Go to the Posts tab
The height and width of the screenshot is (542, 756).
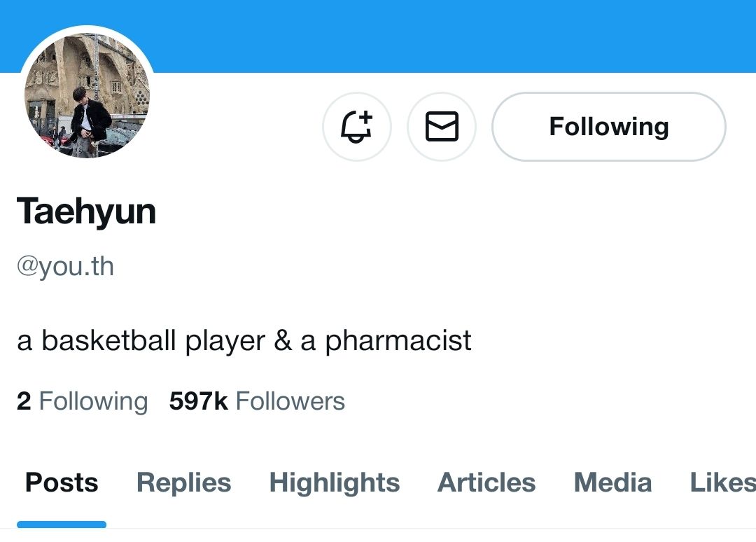pos(62,482)
